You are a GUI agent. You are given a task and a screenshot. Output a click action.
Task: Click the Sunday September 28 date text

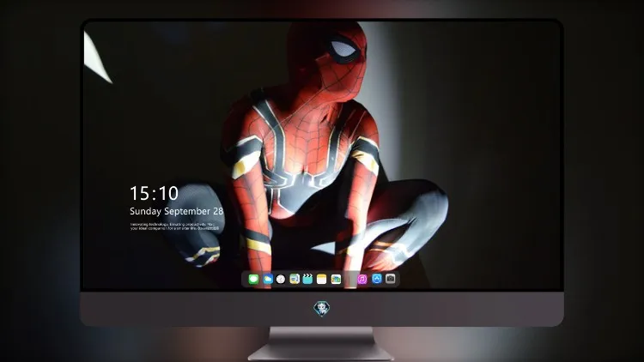coord(176,211)
